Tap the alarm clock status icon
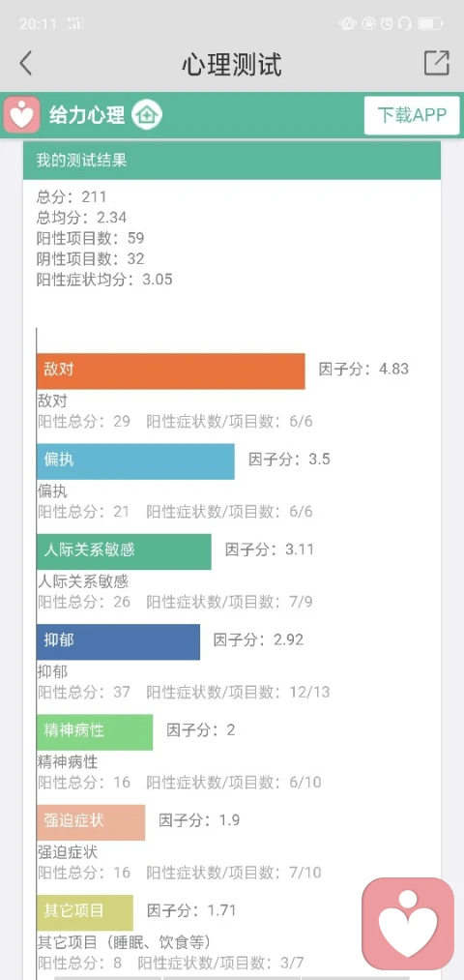Screen dimensions: 464x980 [388, 24]
